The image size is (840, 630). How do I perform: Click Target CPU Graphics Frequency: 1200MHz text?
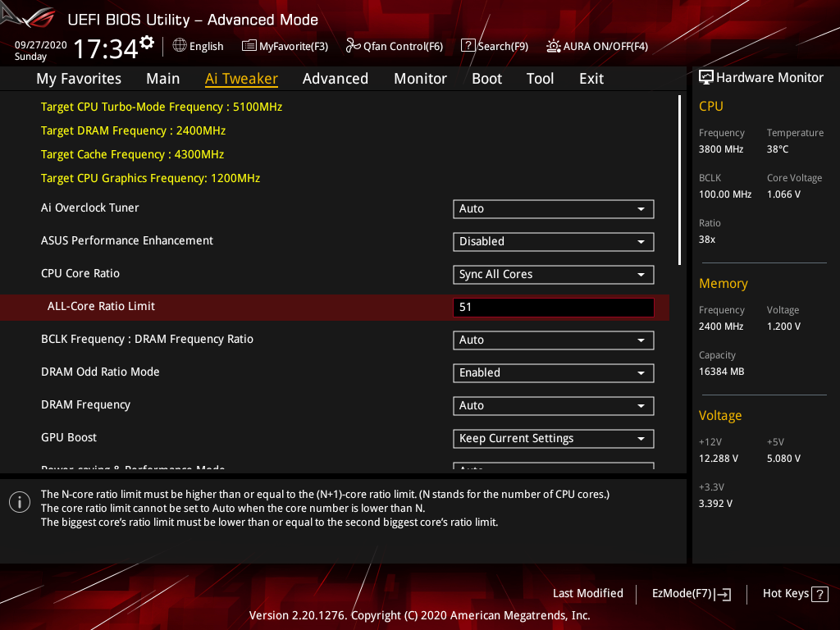point(151,178)
